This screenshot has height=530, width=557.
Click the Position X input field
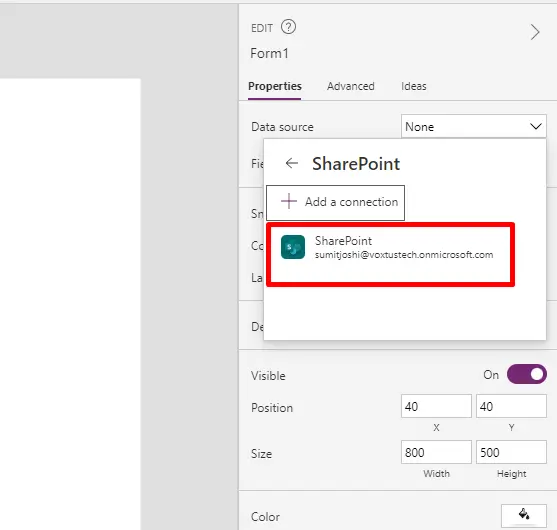[436, 406]
